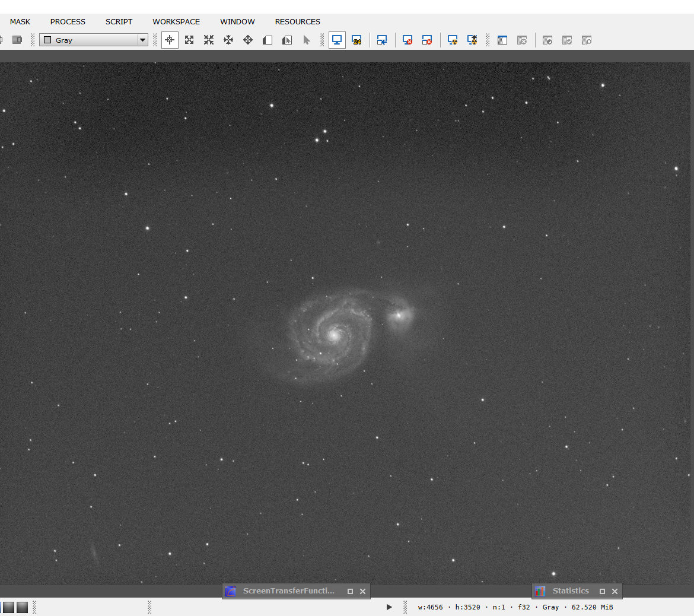Click the first grayed preview toolbar icon
Image resolution: width=694 pixels, height=616 pixels.
point(547,40)
